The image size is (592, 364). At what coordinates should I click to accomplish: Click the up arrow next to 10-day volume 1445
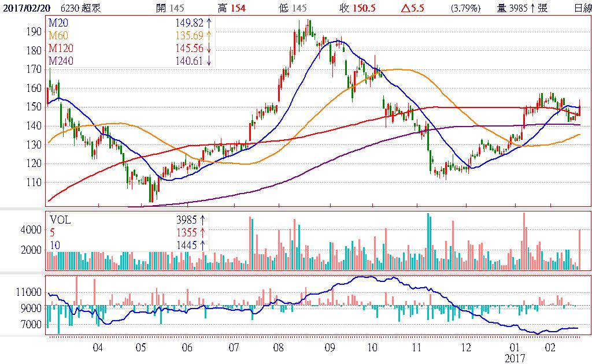point(203,245)
